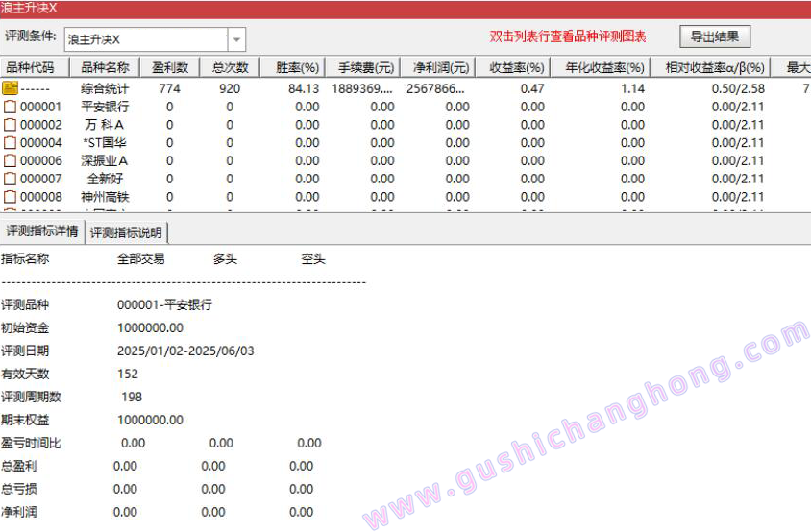
Task: Select the 平安银行 row name
Action: coord(105,107)
